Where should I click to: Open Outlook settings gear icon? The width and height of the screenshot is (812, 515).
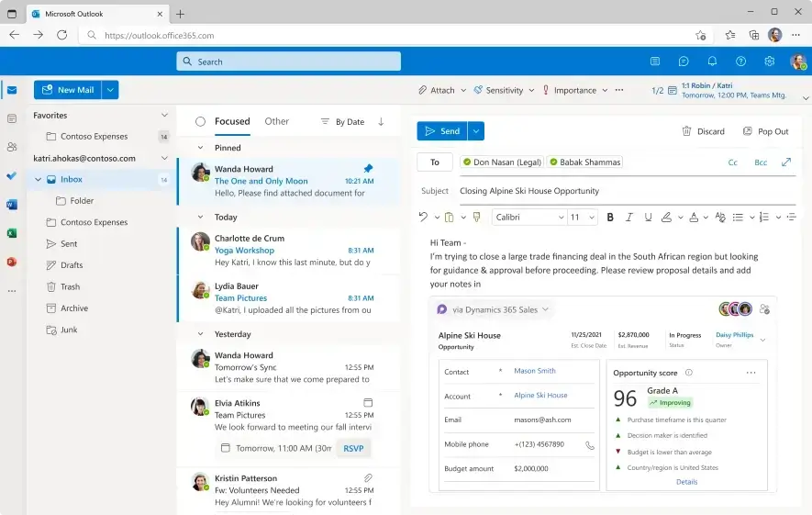769,62
